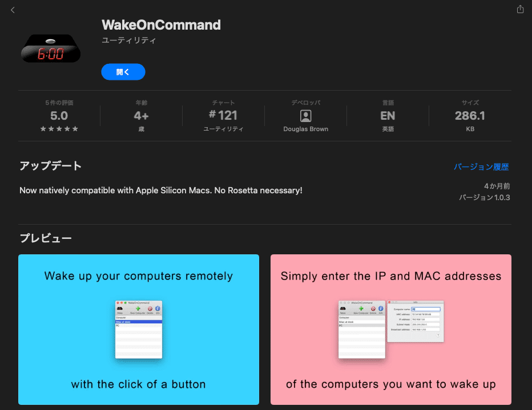Screen dimensions: 532x410
Task: Open the バージョン履歴 version history link
Action: [x=481, y=167]
